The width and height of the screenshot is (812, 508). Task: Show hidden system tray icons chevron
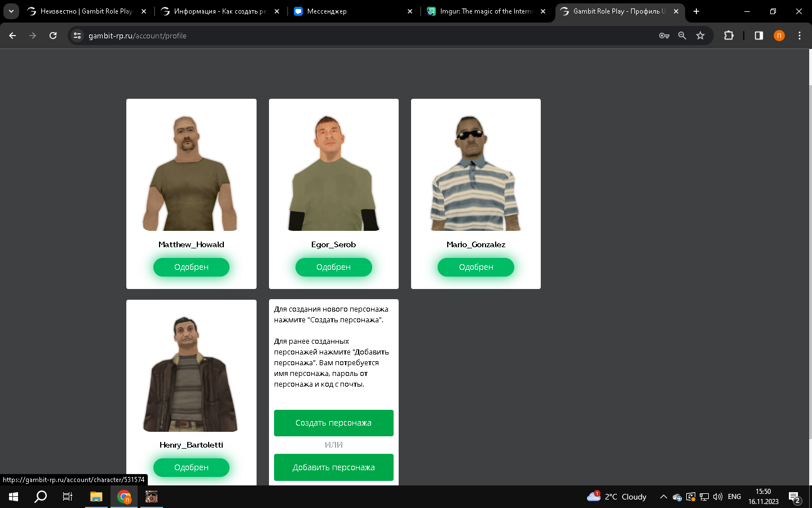tap(663, 497)
